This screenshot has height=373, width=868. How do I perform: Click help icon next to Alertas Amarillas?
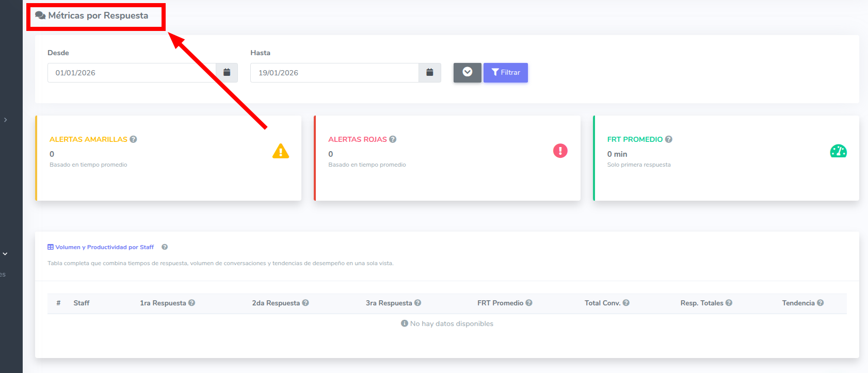click(x=134, y=139)
